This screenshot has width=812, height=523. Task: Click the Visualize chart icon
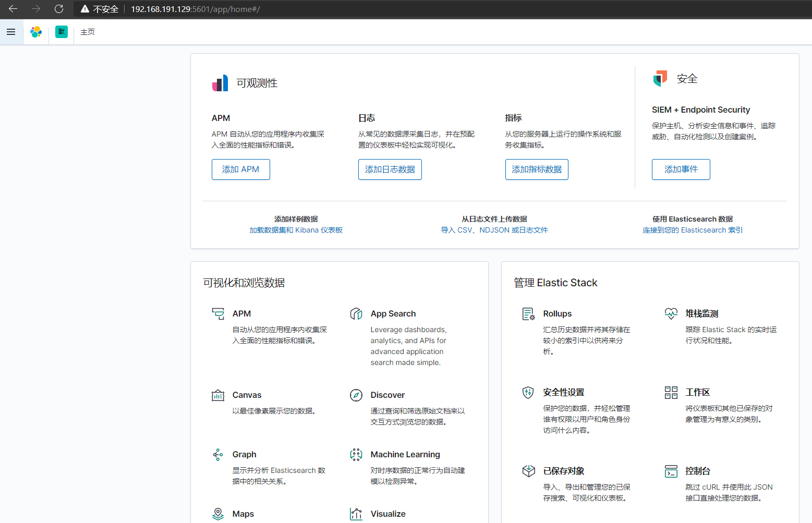356,514
